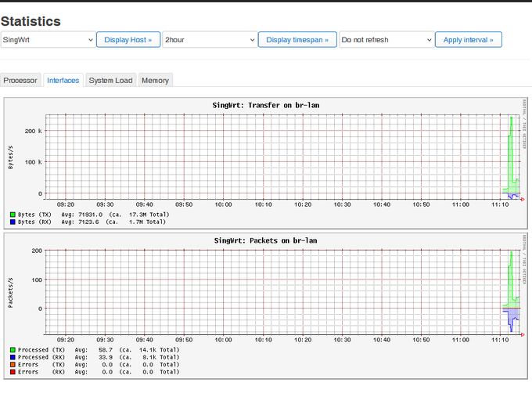Click the Packets on br-lan graph title
532x397 pixels.
(266, 240)
